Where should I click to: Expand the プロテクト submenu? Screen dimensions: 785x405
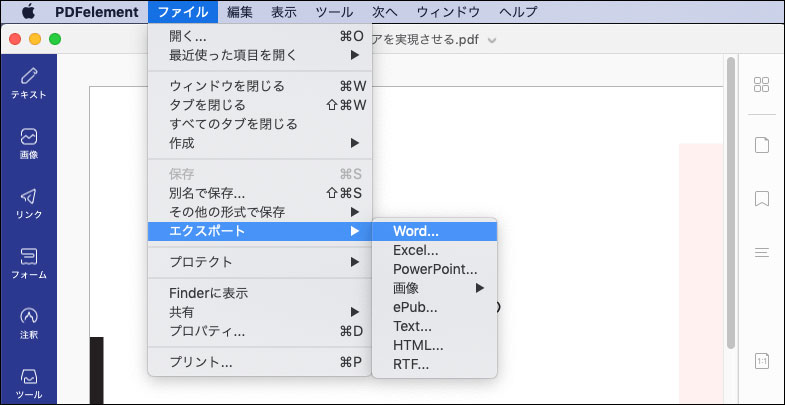coord(260,262)
